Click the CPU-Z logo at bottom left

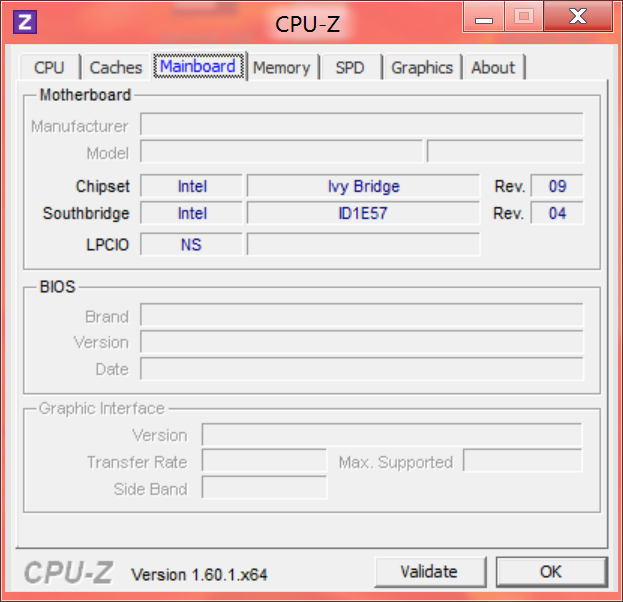coord(68,573)
